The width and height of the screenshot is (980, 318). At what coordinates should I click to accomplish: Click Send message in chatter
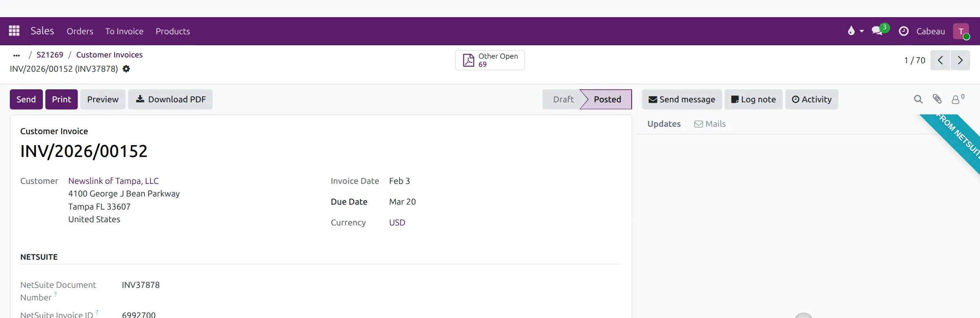[x=682, y=99]
